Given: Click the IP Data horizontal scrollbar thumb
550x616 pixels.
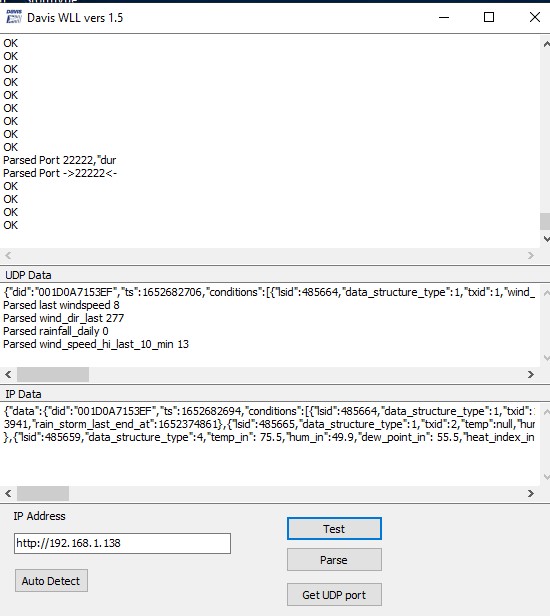Looking at the screenshot, I should click(43, 493).
